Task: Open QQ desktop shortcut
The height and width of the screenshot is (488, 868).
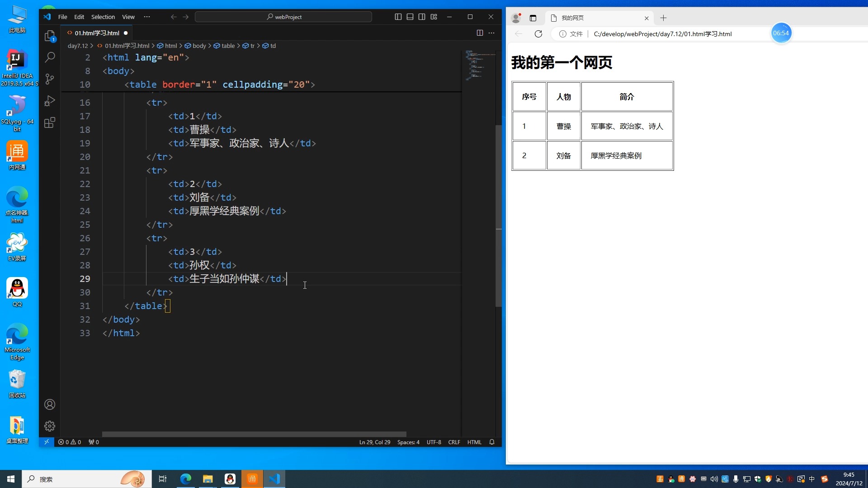Action: click(x=17, y=292)
